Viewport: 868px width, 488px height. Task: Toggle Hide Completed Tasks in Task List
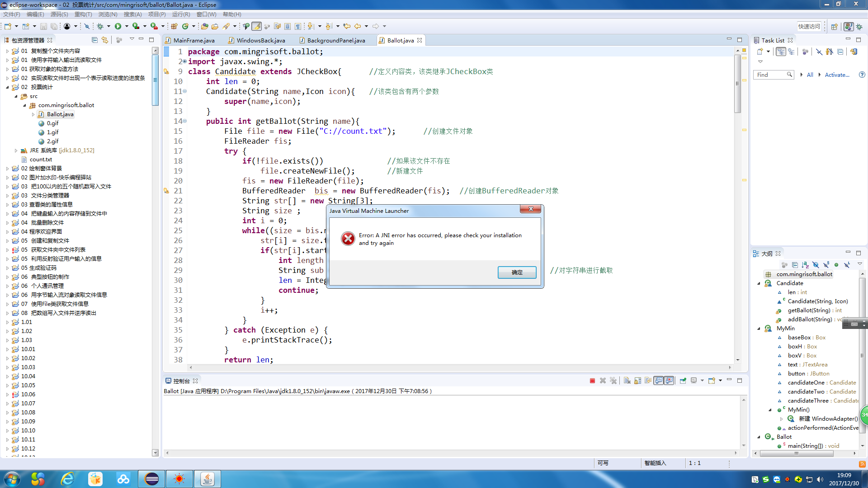(819, 52)
